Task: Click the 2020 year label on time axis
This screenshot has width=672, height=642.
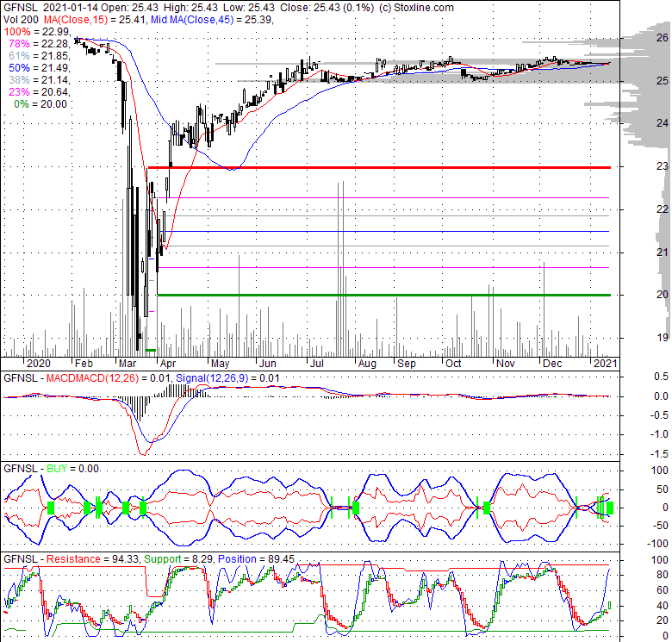Action: pyautogui.click(x=39, y=364)
